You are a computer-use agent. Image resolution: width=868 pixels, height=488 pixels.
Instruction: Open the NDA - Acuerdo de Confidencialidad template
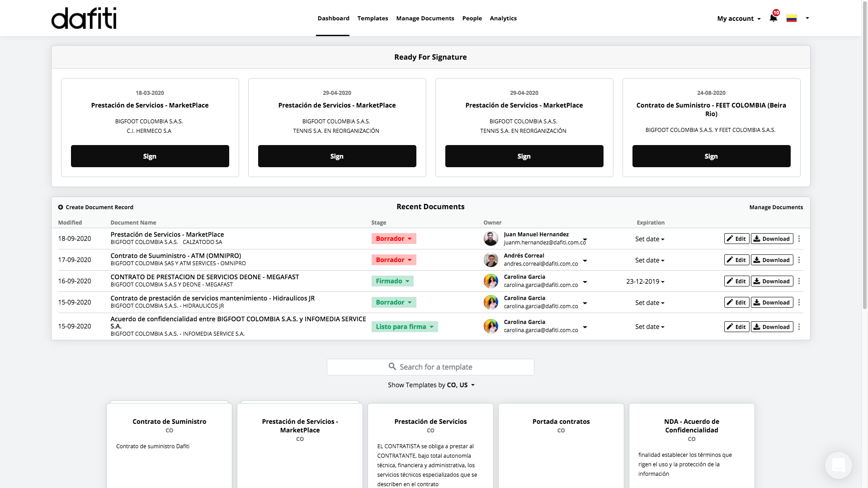(x=692, y=445)
